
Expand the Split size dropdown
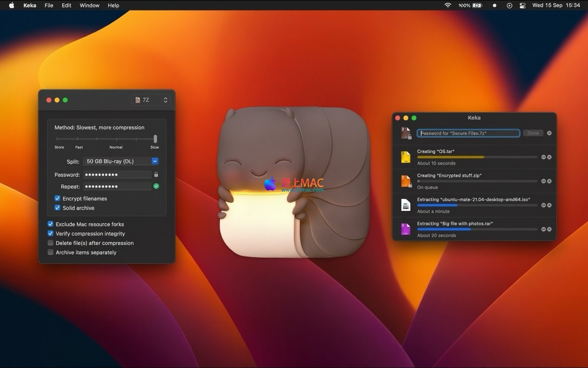point(155,161)
